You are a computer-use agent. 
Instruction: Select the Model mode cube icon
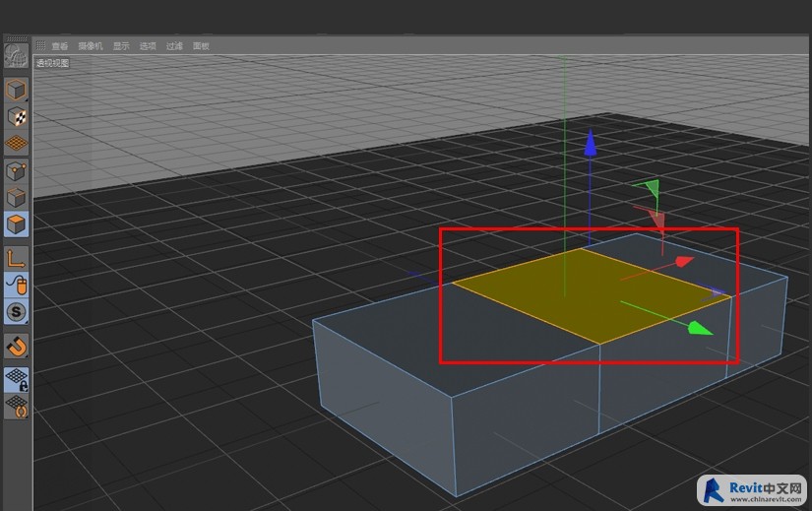16,90
